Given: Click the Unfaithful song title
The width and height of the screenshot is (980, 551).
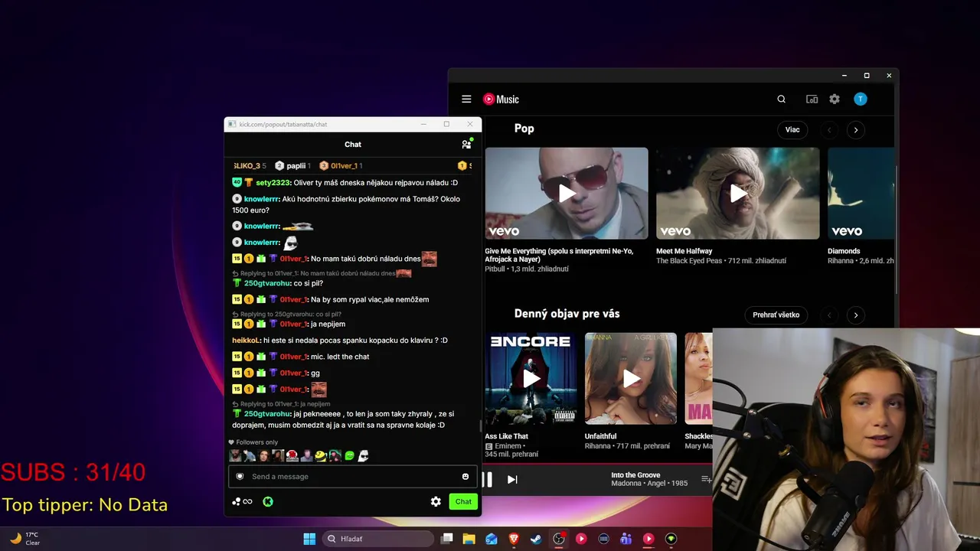Looking at the screenshot, I should point(600,436).
